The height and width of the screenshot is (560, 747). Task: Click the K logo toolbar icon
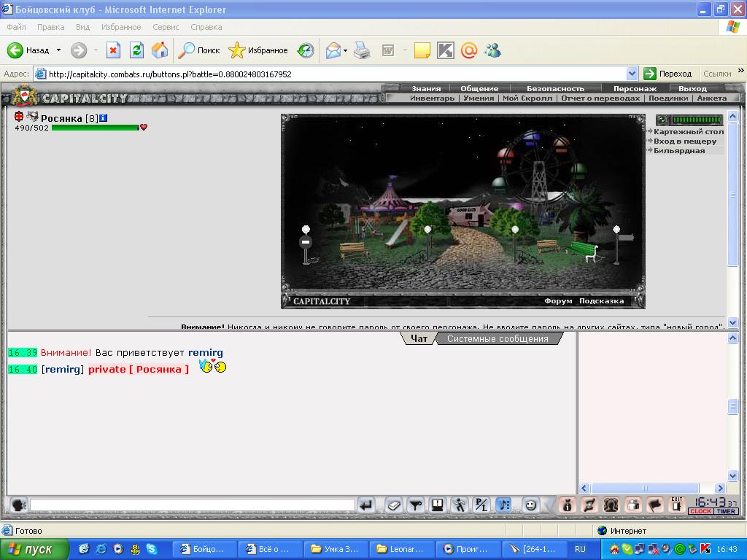446,50
